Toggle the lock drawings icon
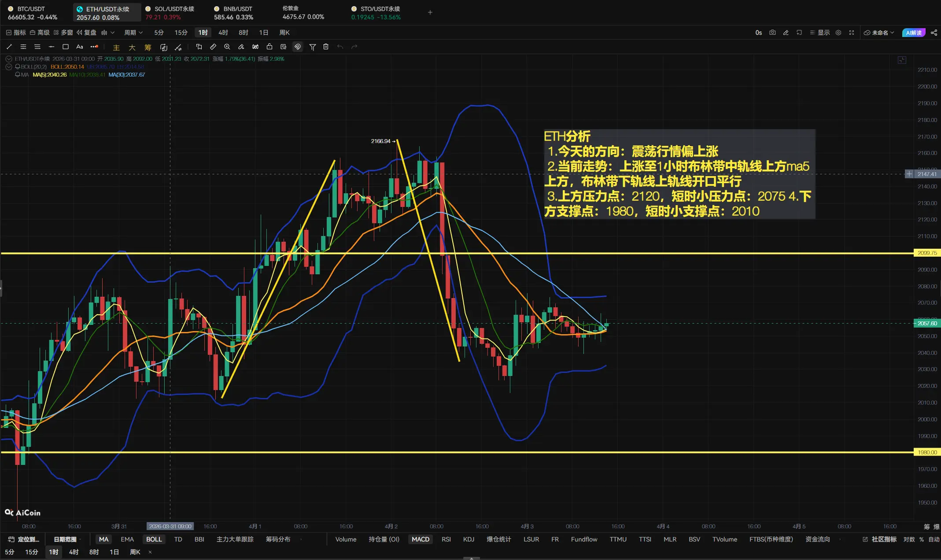The height and width of the screenshot is (560, 941). click(269, 47)
